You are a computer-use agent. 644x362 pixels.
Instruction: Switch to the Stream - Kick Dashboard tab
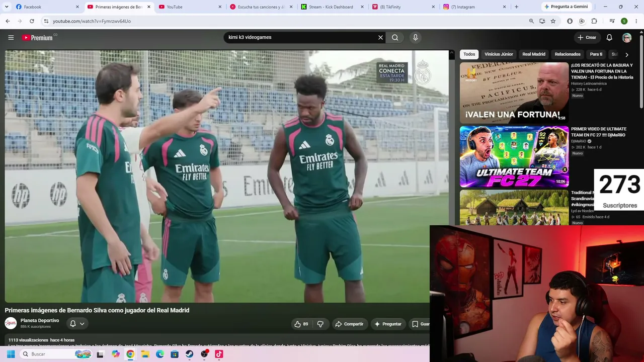tap(332, 7)
